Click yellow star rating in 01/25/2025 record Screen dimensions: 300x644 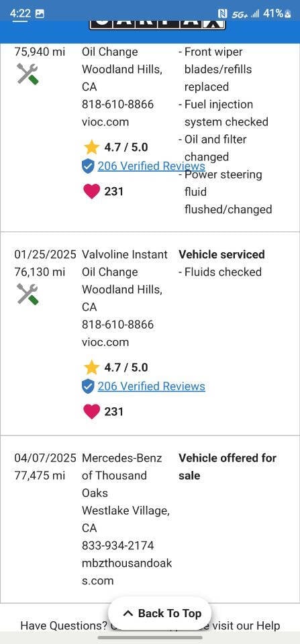(x=91, y=367)
